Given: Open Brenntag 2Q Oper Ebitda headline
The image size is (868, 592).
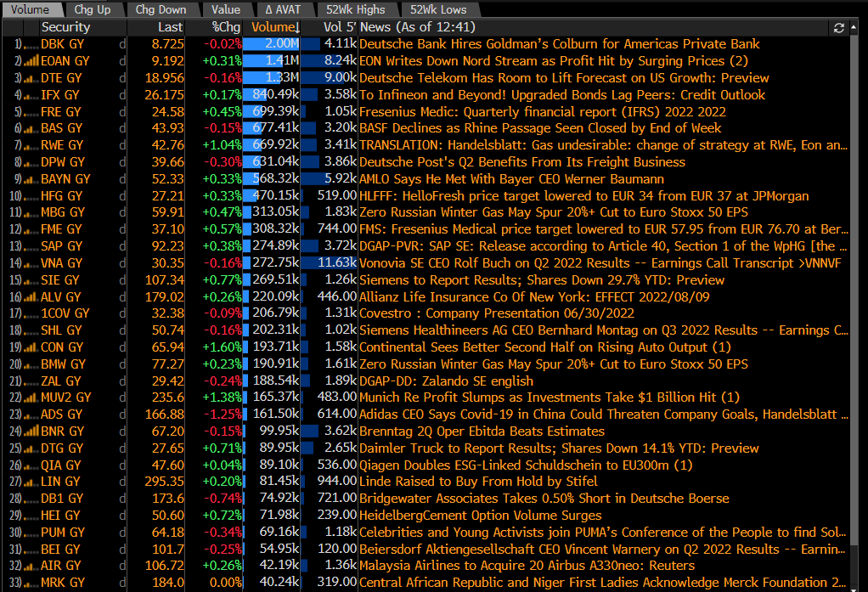Looking at the screenshot, I should (482, 431).
